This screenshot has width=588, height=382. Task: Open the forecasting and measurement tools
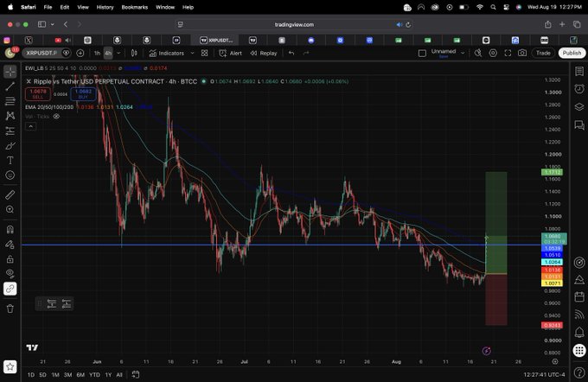[10, 131]
